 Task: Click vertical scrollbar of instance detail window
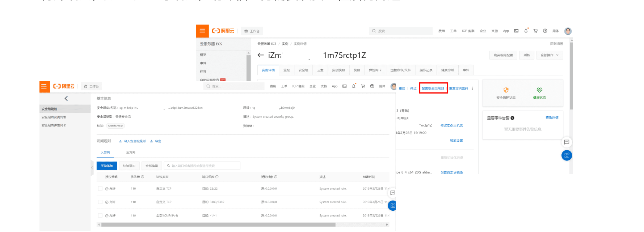[x=571, y=76]
